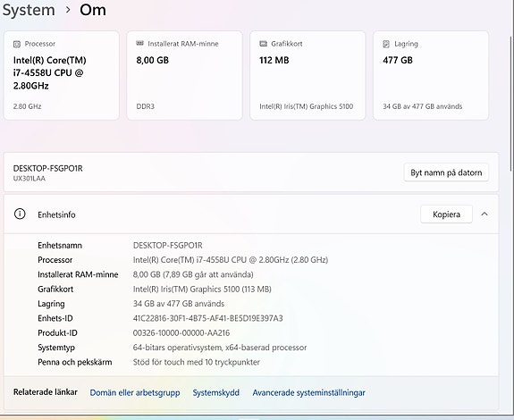This screenshot has height=420, width=514.
Task: Click the DESKTOP-FSGPO1R computer name header
Action: (48, 168)
